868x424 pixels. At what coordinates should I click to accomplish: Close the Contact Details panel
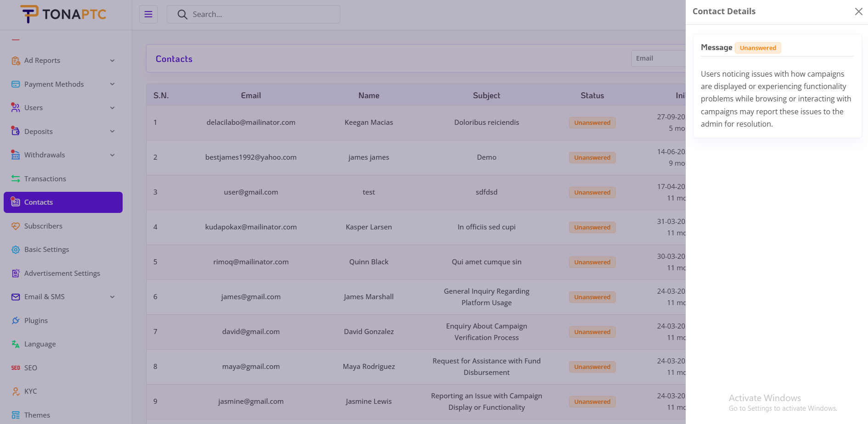[858, 11]
